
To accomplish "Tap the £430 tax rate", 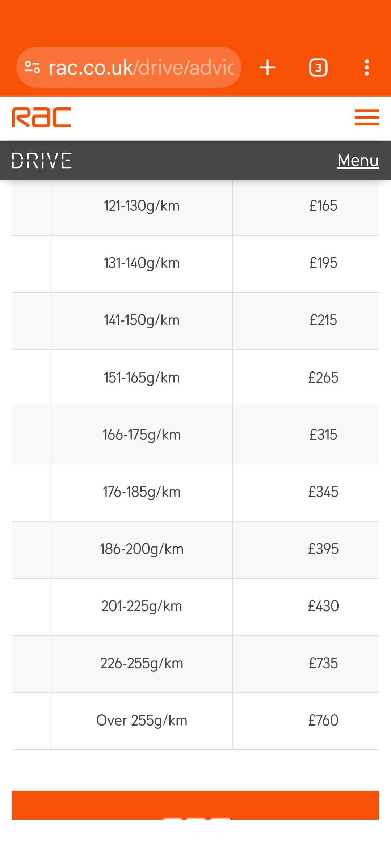I will [x=323, y=607].
